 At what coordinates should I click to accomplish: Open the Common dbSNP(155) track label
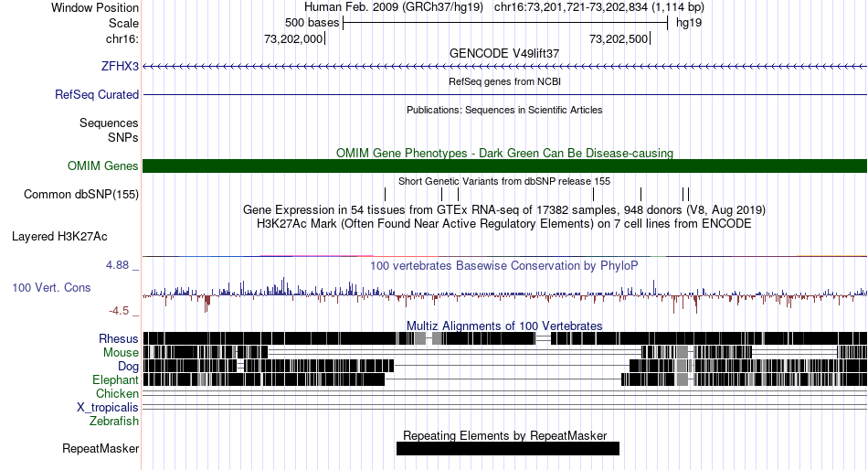[81, 195]
